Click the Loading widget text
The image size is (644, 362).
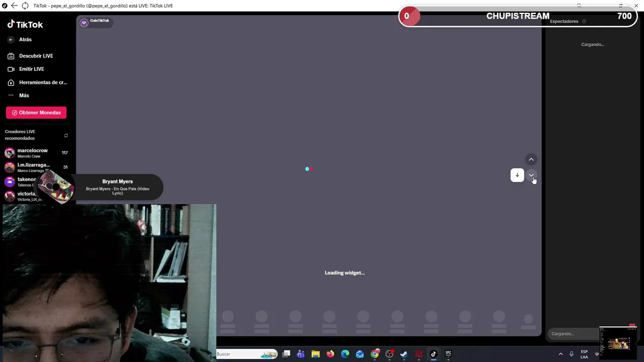(345, 273)
